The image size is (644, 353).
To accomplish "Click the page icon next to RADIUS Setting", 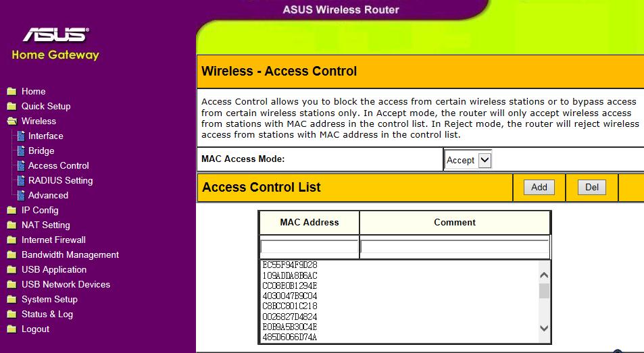I will [20, 181].
